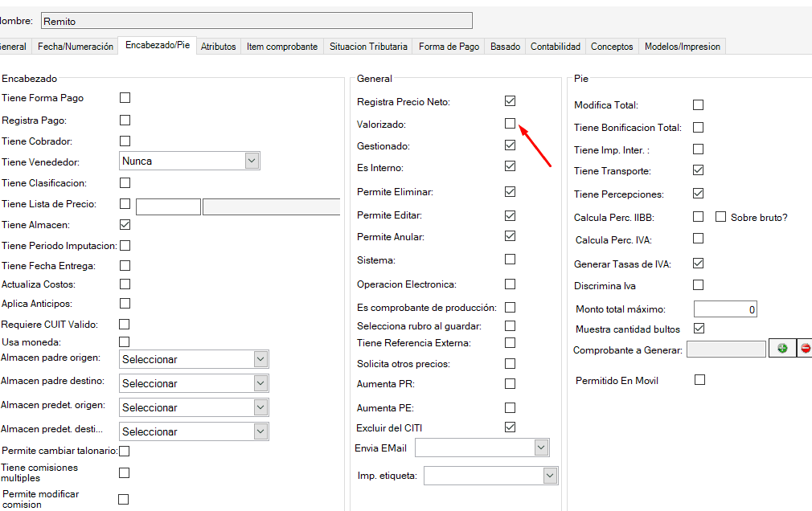The height and width of the screenshot is (511, 812).
Task: Tick the Operacion Electronica checkbox
Action: coord(510,284)
